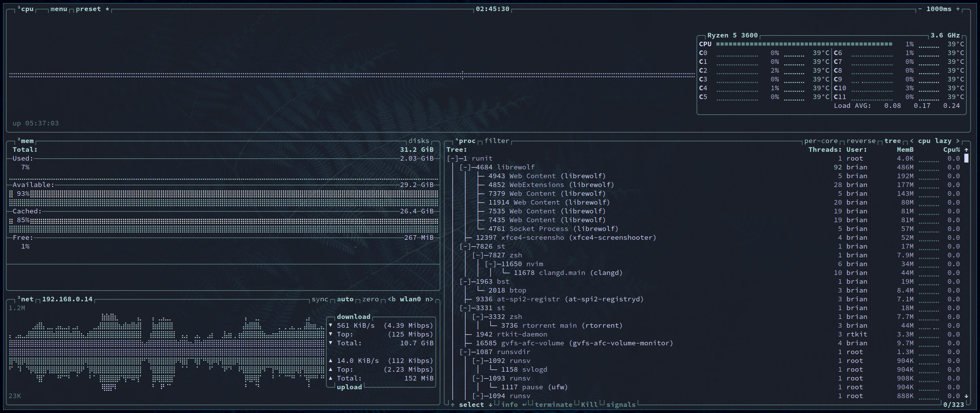980x413 pixels.
Task: Click the total CPU usage bar
Action: click(804, 44)
